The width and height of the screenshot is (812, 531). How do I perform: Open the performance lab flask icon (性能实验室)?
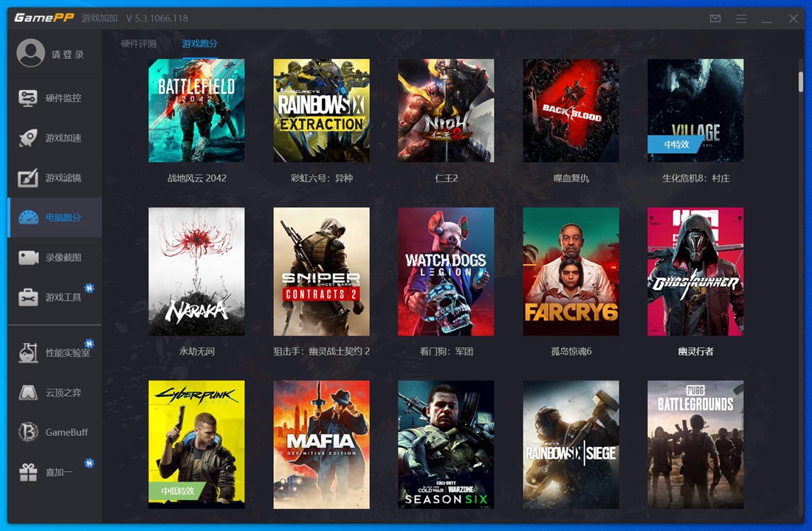click(28, 353)
